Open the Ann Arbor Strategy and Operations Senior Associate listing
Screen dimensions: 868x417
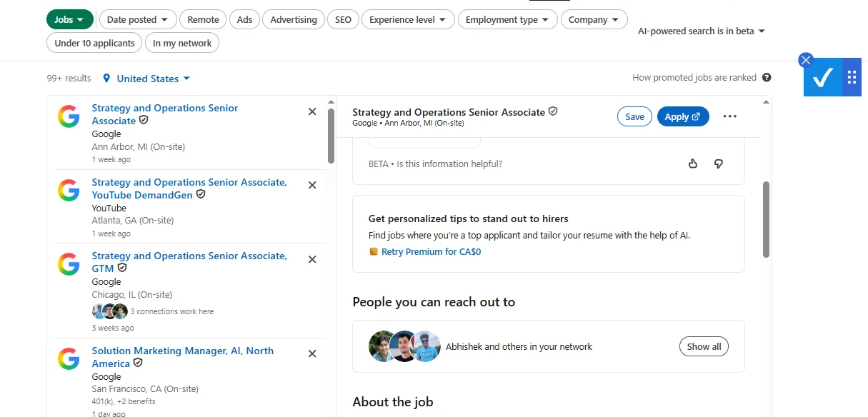coord(165,114)
